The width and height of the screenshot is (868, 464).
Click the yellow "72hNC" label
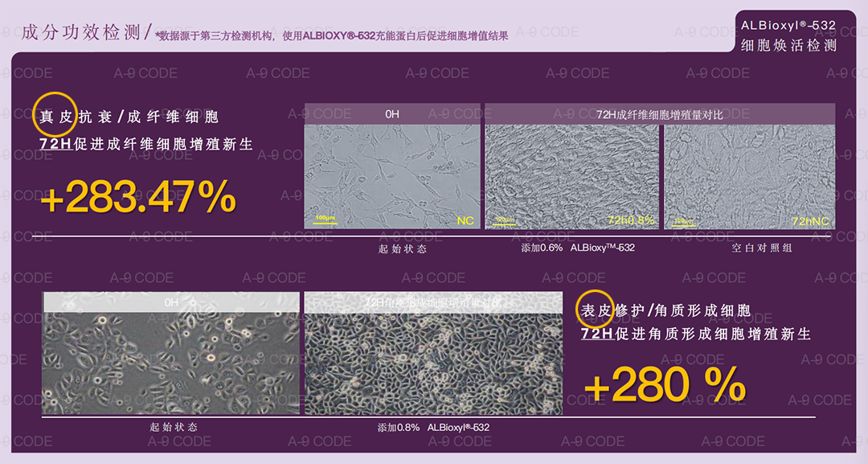[810, 221]
